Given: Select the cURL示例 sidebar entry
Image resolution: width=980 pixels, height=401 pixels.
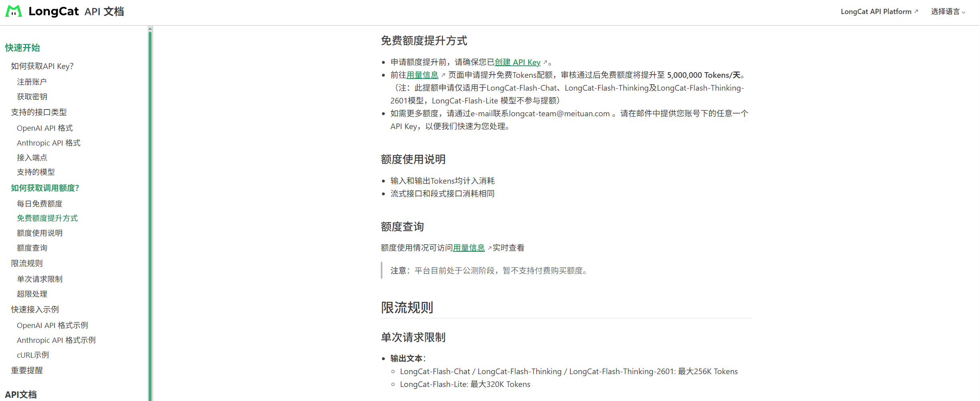Looking at the screenshot, I should click(32, 355).
